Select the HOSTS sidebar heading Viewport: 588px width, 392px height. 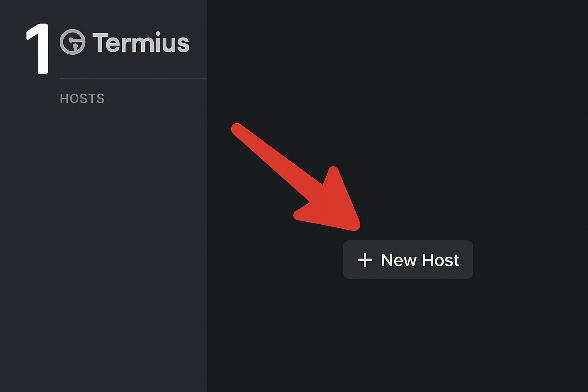pyautogui.click(x=82, y=99)
